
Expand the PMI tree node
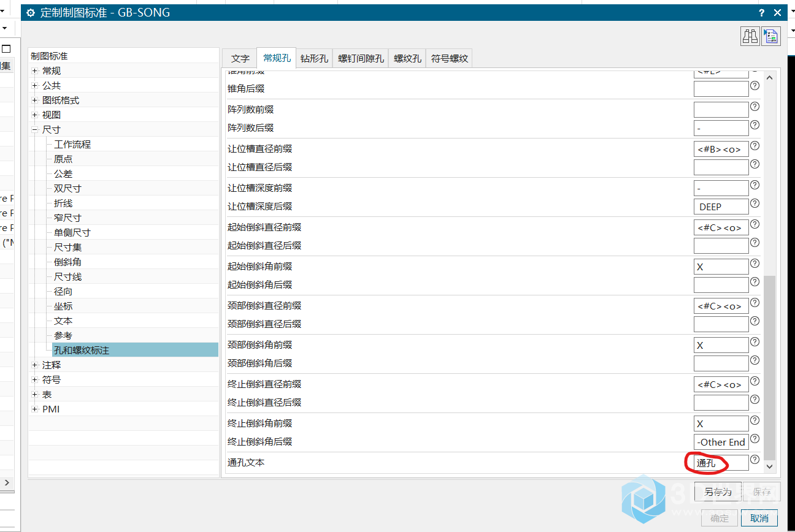click(x=35, y=409)
